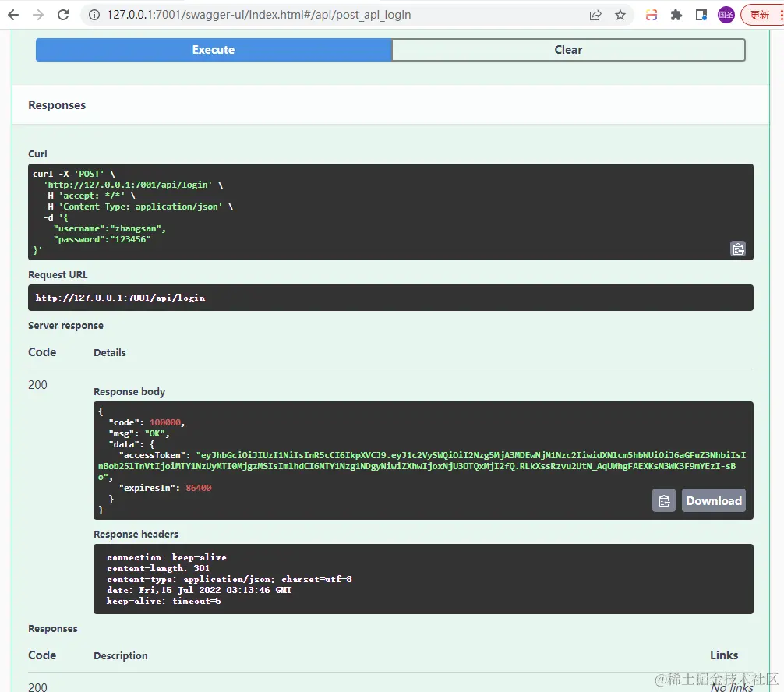Screen dimensions: 784x692
Task: Download the response body
Action: (714, 500)
